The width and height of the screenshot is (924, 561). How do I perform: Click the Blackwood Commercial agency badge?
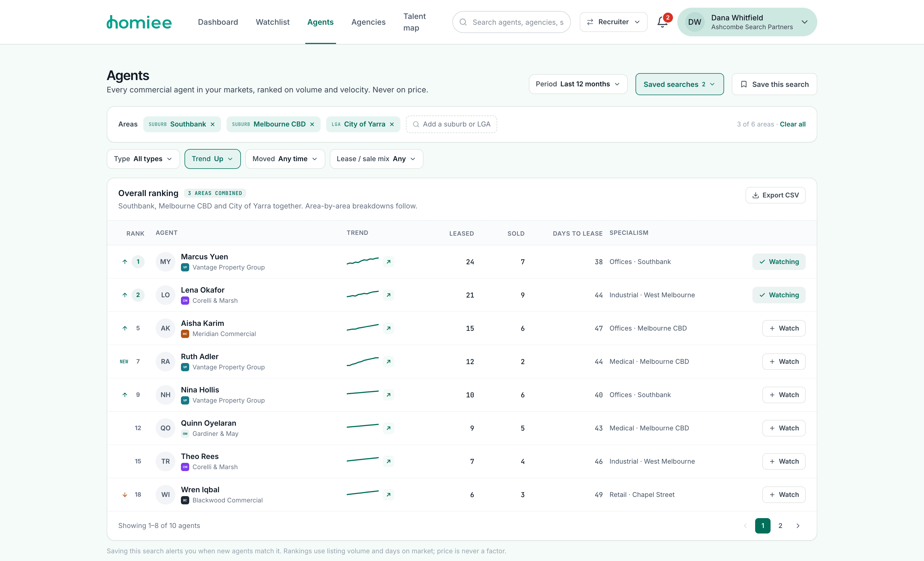(x=185, y=500)
